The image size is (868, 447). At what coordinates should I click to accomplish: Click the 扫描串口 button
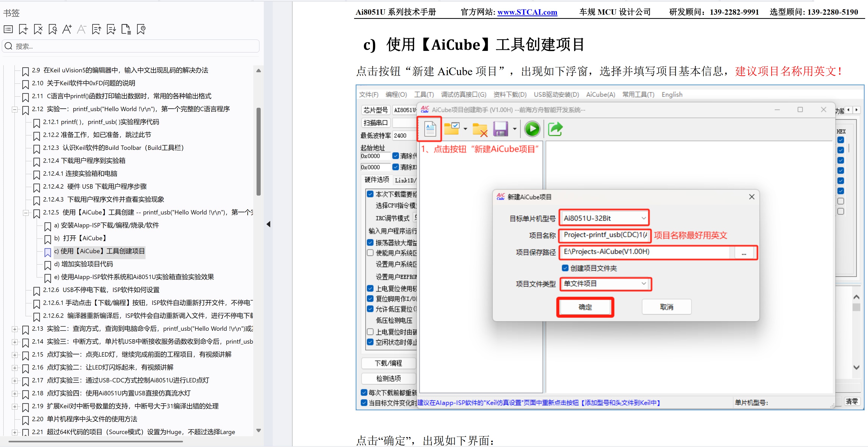pyautogui.click(x=376, y=123)
